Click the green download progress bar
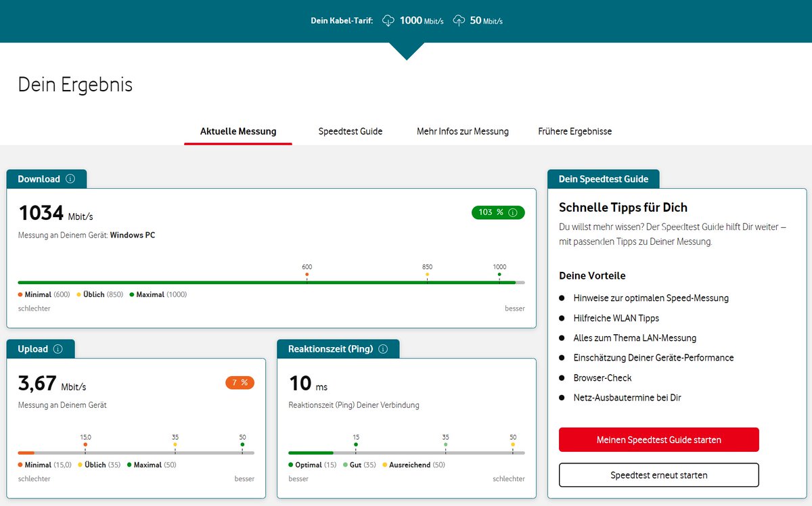 [271, 282]
